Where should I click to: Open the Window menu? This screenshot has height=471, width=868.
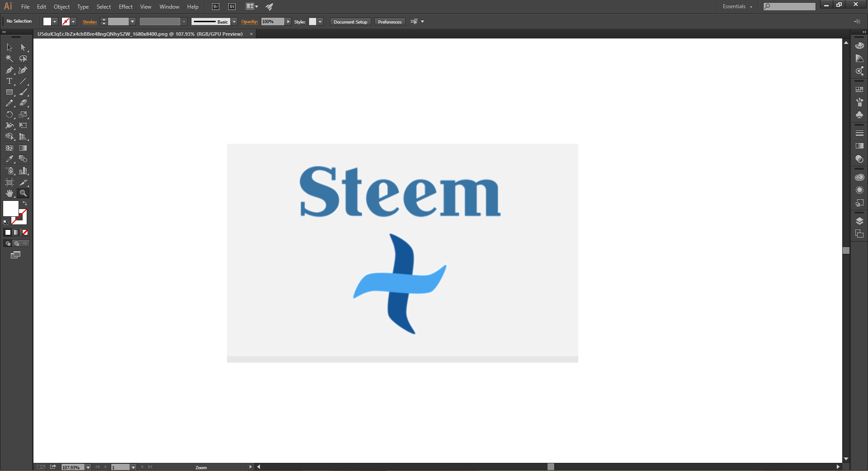coord(170,7)
